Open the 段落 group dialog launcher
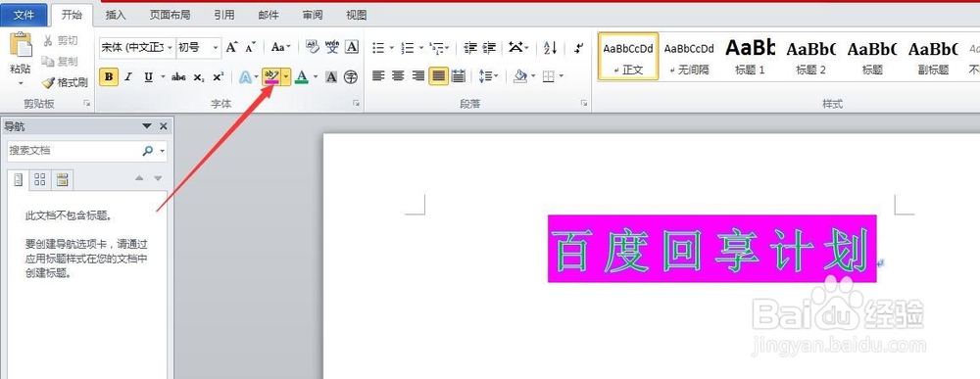 [x=584, y=103]
